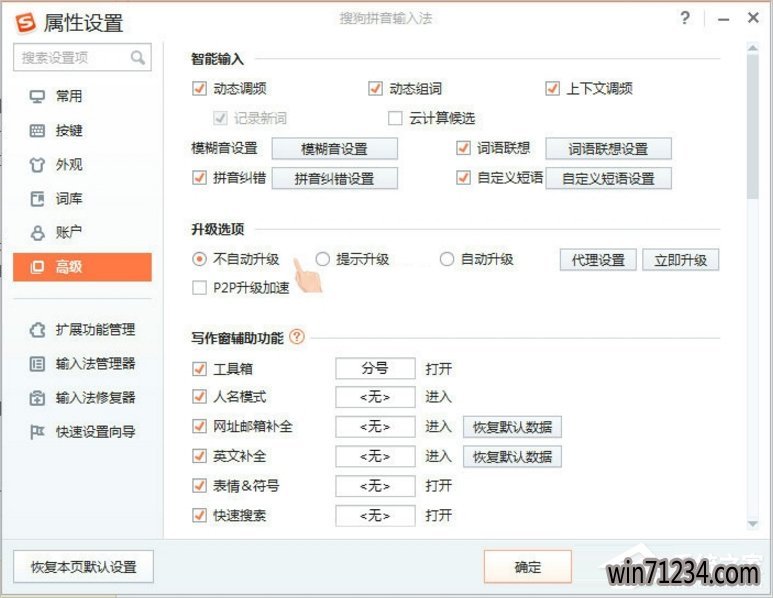The width and height of the screenshot is (773, 598).
Task: Uncheck the 工具箱 checkbox
Action: [x=199, y=369]
